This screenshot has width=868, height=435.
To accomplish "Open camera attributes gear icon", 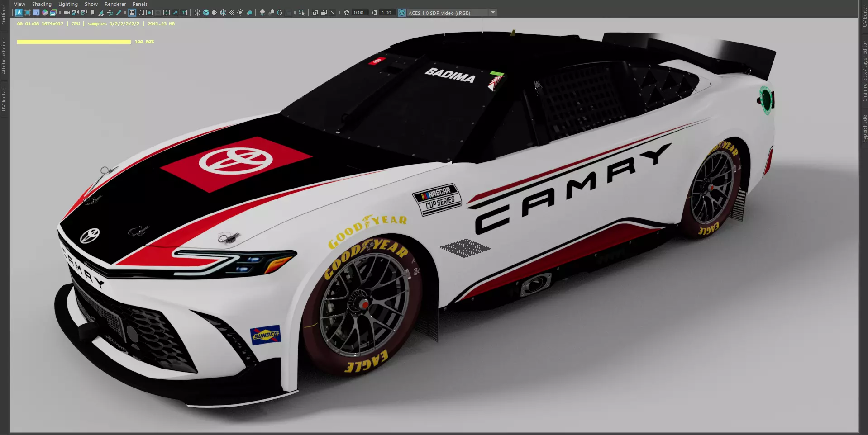I will click(x=84, y=13).
